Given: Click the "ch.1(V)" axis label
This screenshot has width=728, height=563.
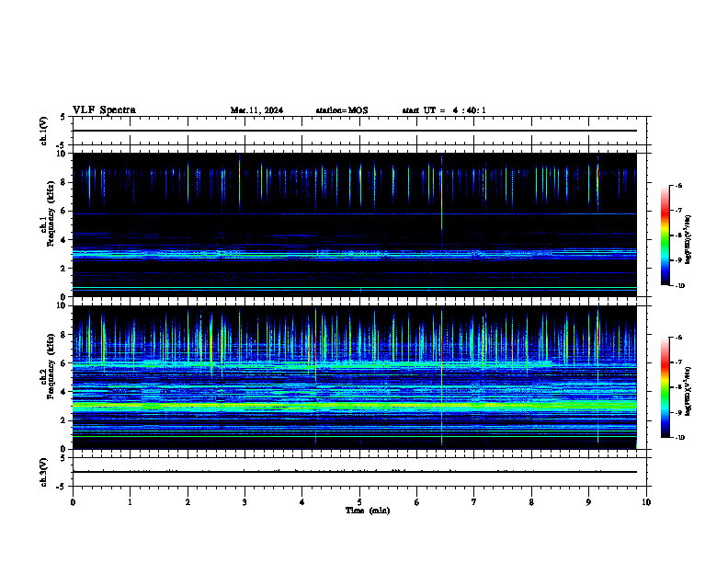Looking at the screenshot, I should coord(44,131).
